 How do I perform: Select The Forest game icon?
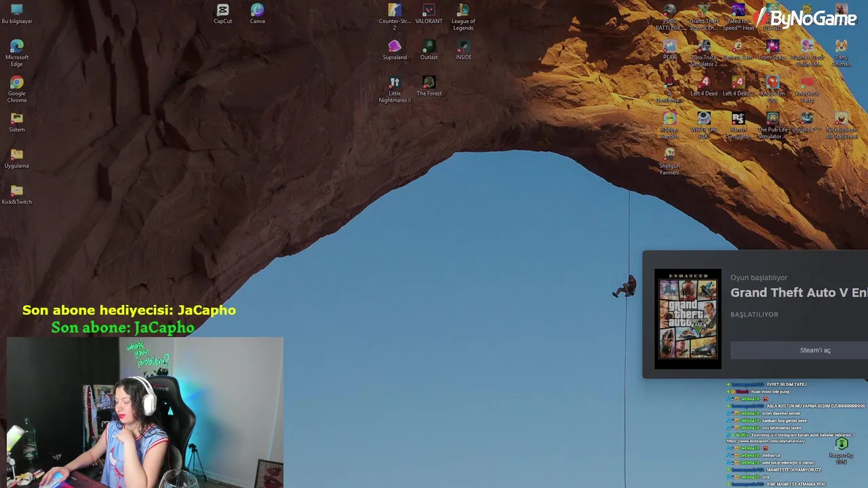tap(429, 85)
